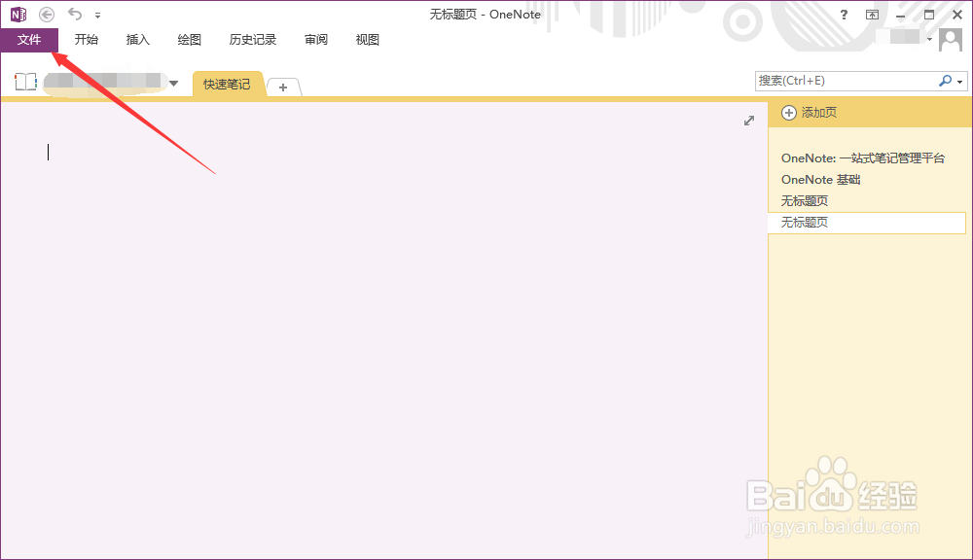
Task: Toggle ribbon display options icon
Action: point(873,15)
